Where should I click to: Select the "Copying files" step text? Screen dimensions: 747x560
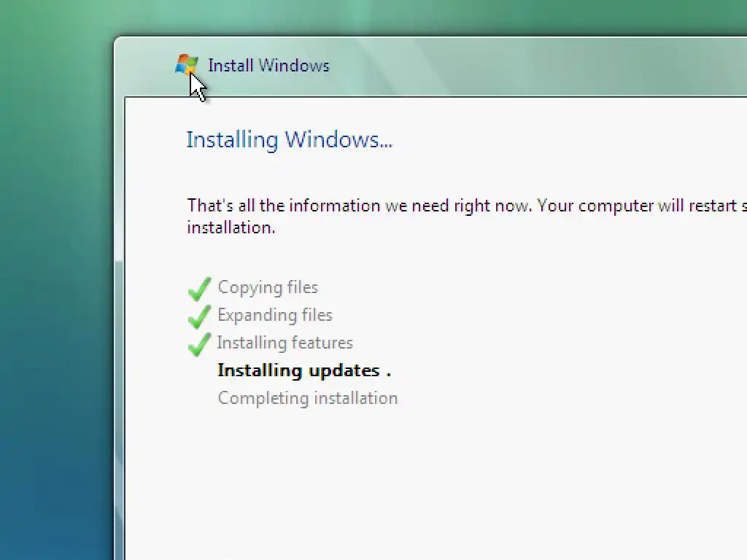268,287
